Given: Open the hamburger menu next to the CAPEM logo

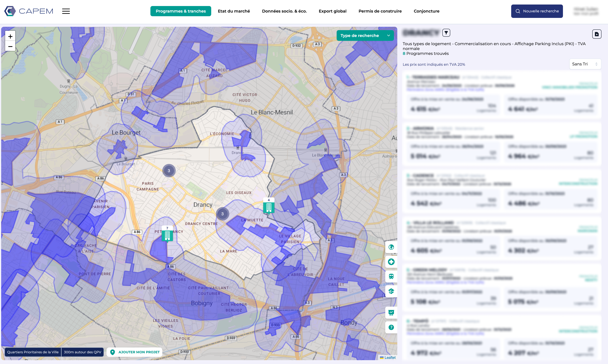Looking at the screenshot, I should 66,11.
